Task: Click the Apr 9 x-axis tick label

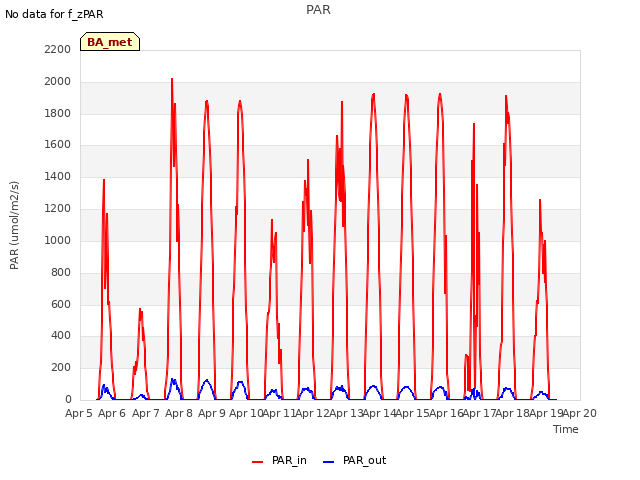Action: click(x=212, y=413)
